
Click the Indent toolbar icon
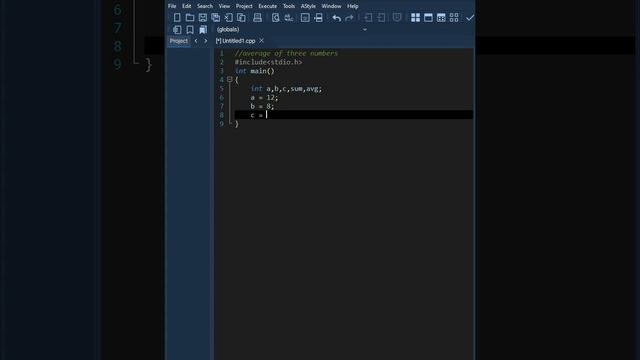pos(368,18)
